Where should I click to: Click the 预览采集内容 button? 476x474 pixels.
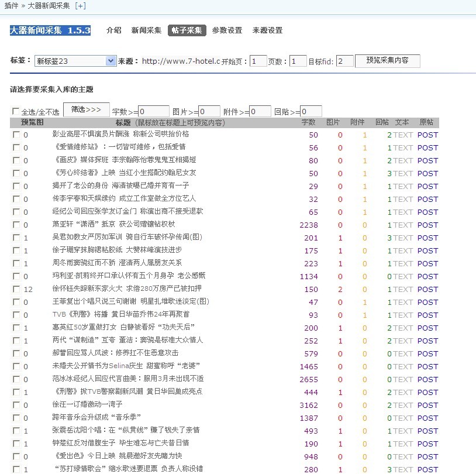click(x=387, y=61)
